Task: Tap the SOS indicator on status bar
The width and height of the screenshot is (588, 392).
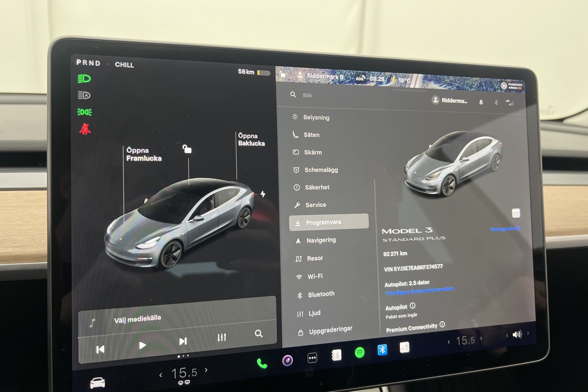Action: point(360,78)
